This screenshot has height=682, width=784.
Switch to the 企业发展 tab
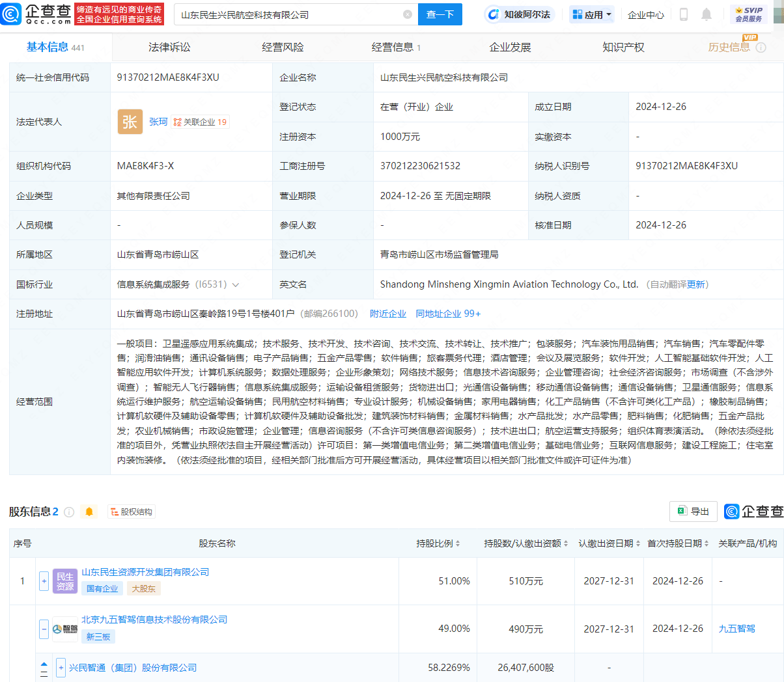pyautogui.click(x=510, y=47)
